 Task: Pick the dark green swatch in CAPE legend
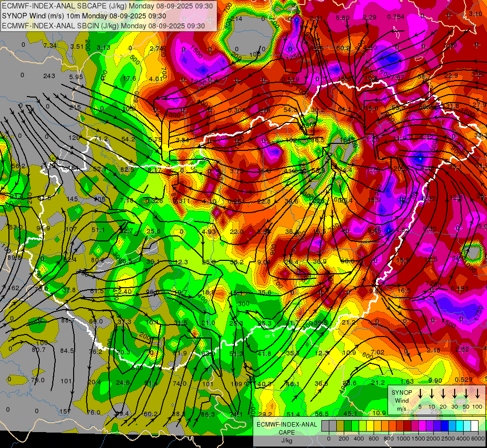[x=348, y=426]
